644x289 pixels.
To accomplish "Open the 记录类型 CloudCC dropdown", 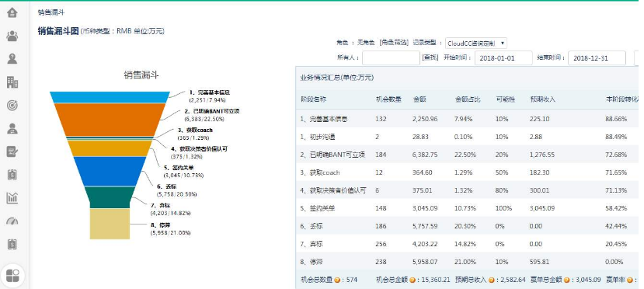I will 476,43.
